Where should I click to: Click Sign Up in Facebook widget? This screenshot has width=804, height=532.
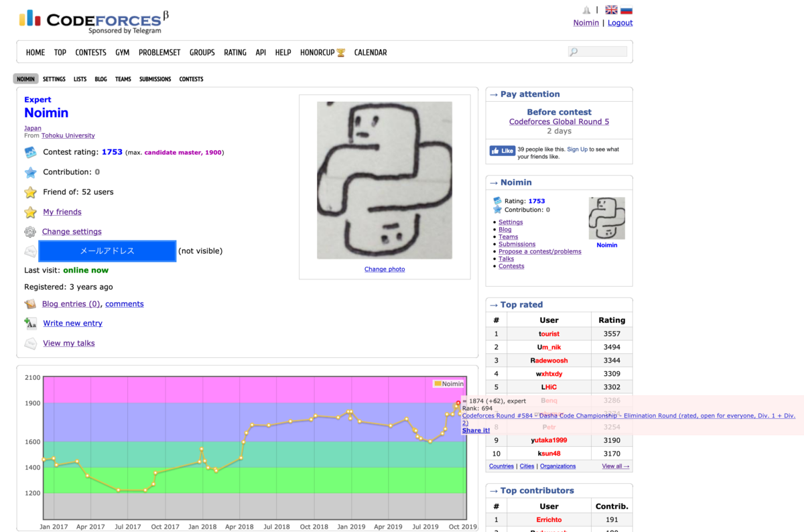point(577,149)
